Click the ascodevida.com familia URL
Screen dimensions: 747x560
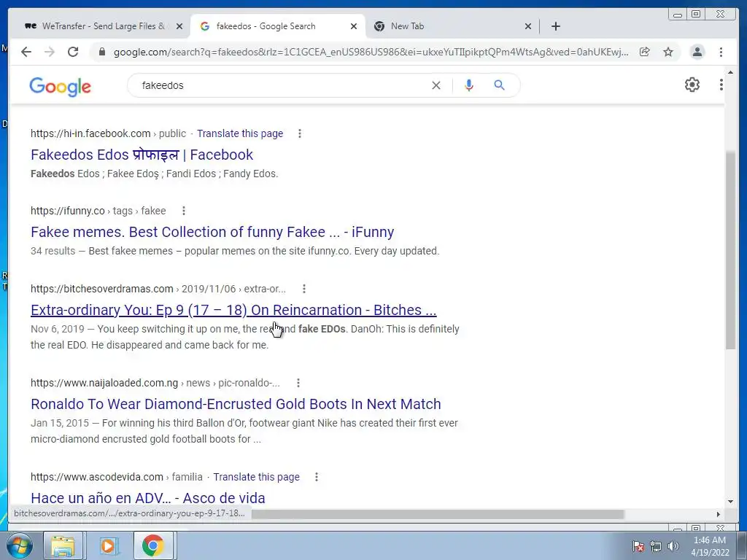point(116,477)
